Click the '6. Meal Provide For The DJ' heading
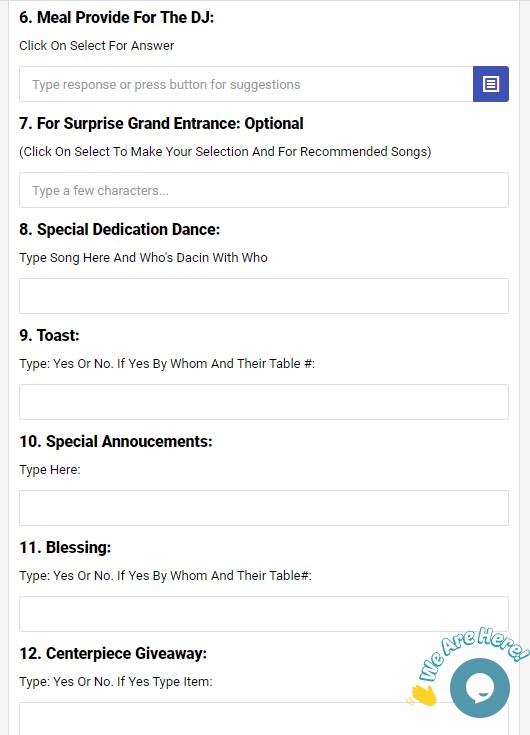The width and height of the screenshot is (530, 735). [x=116, y=17]
